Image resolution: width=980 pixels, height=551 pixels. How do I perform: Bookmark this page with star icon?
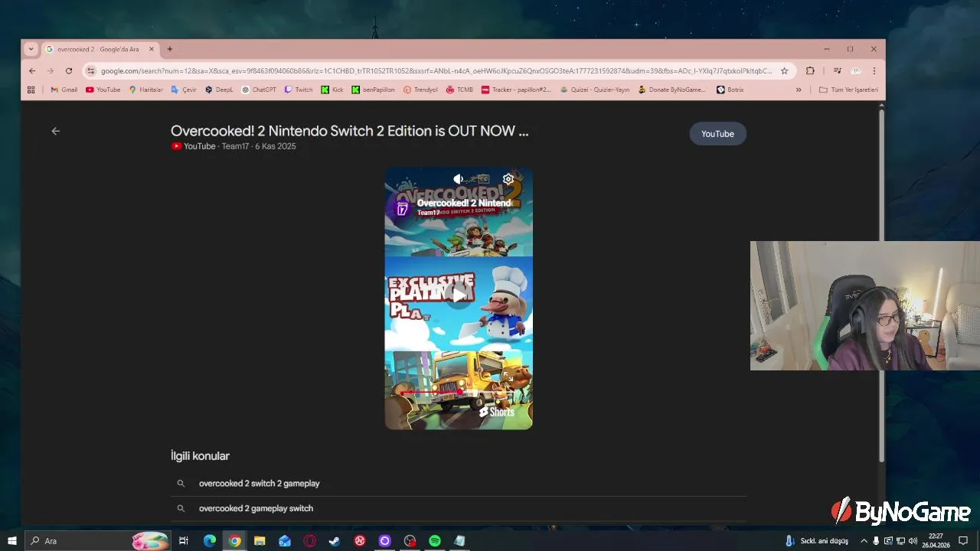point(784,71)
